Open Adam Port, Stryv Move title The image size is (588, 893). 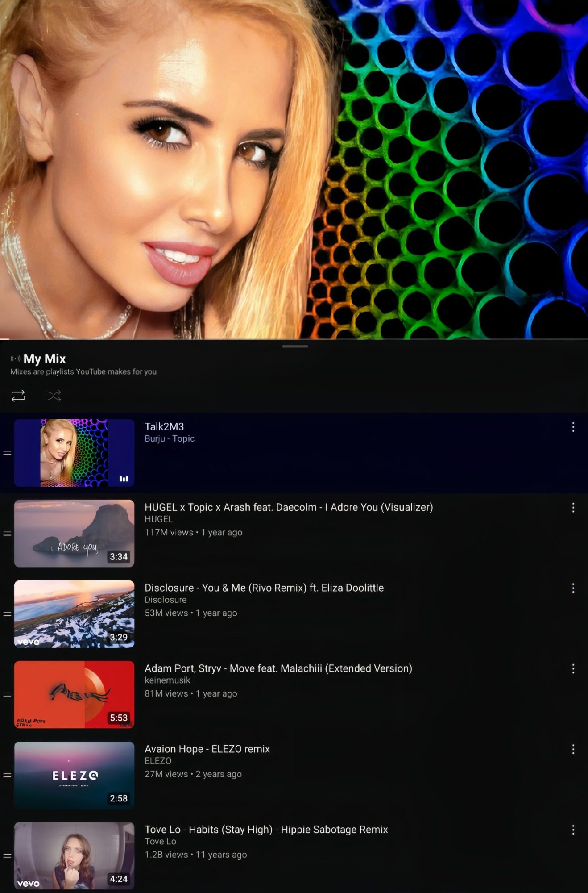278,668
